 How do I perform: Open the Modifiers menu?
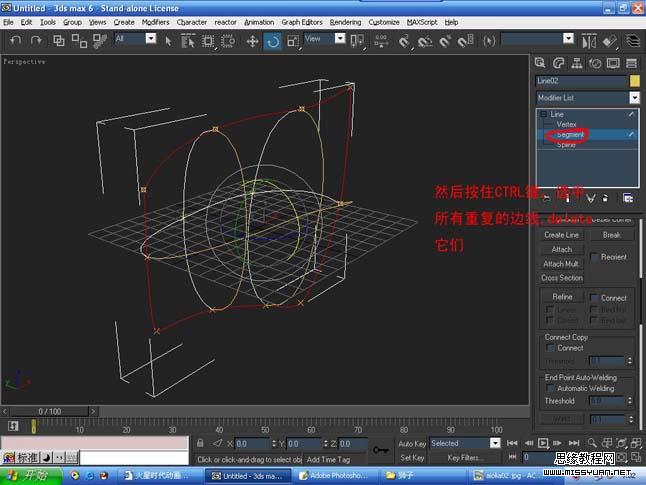[x=155, y=22]
